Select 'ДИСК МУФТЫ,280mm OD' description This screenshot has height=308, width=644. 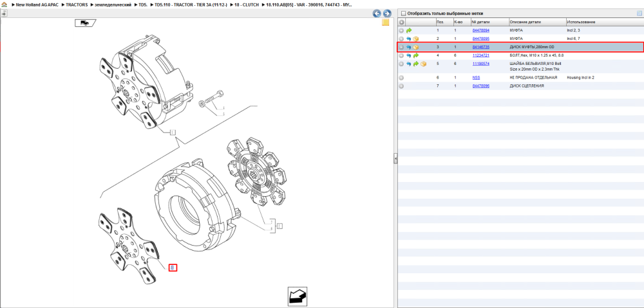point(532,47)
